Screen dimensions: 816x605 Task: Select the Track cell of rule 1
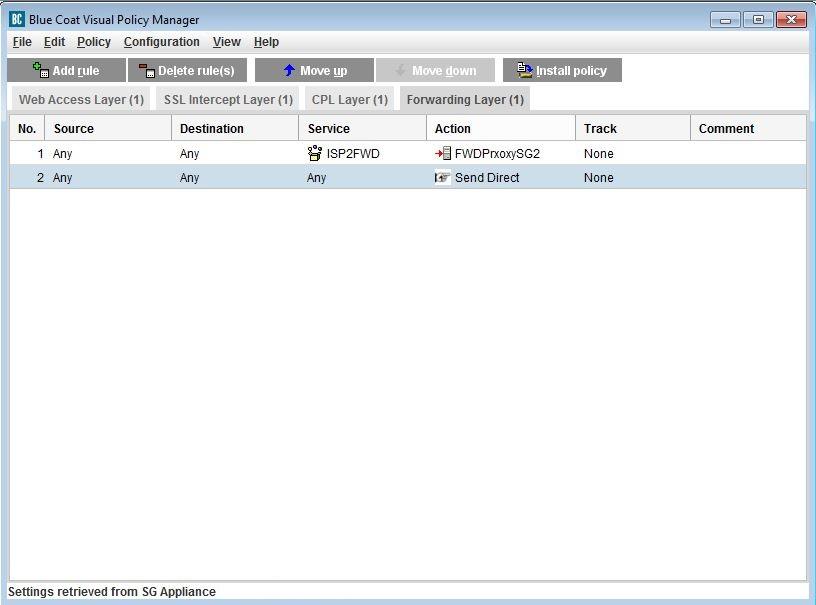coord(599,154)
